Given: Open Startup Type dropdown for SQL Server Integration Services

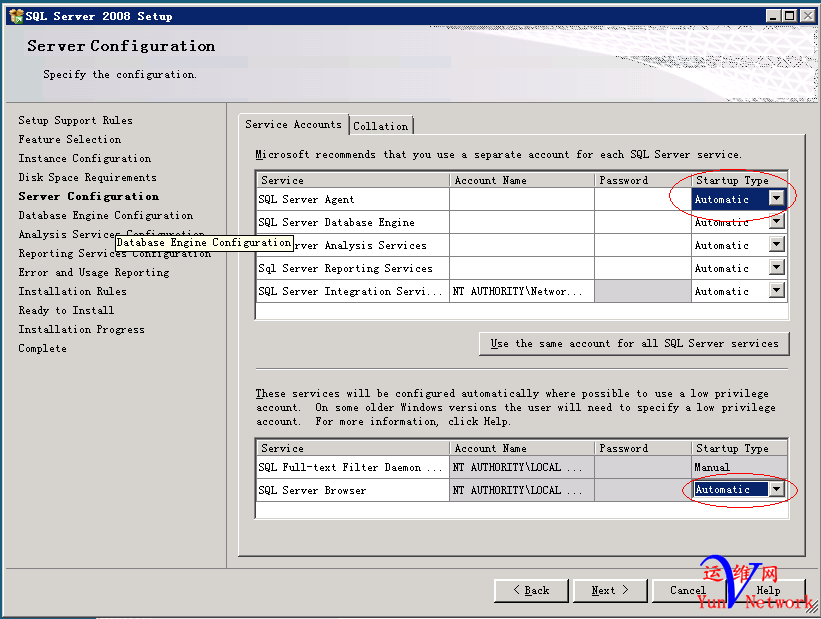Looking at the screenshot, I should click(x=776, y=290).
